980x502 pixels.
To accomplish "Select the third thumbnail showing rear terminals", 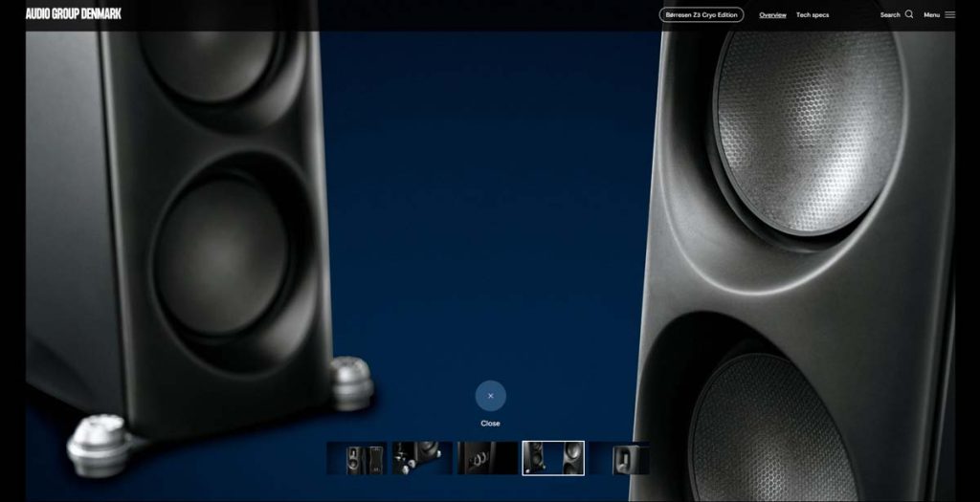I will tap(487, 458).
